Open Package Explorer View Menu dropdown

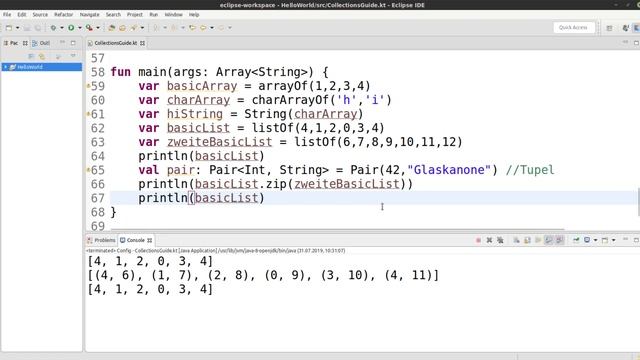73,56
